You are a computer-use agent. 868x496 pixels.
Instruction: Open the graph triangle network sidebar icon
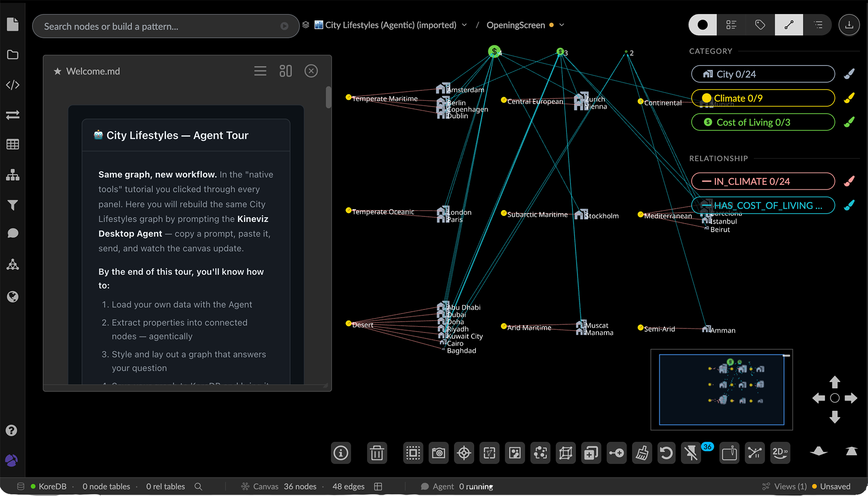pyautogui.click(x=13, y=265)
